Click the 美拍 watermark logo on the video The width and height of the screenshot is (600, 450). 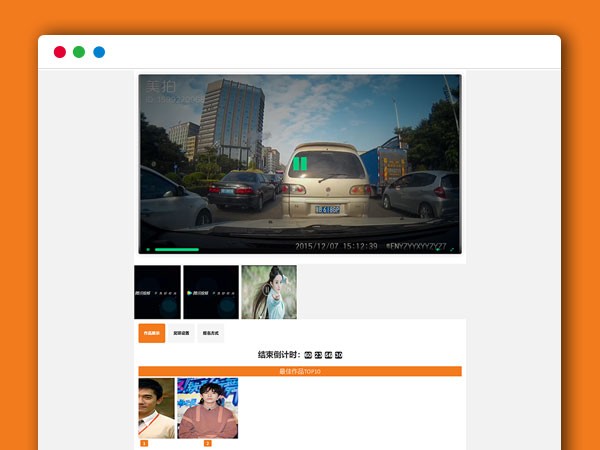(x=160, y=87)
